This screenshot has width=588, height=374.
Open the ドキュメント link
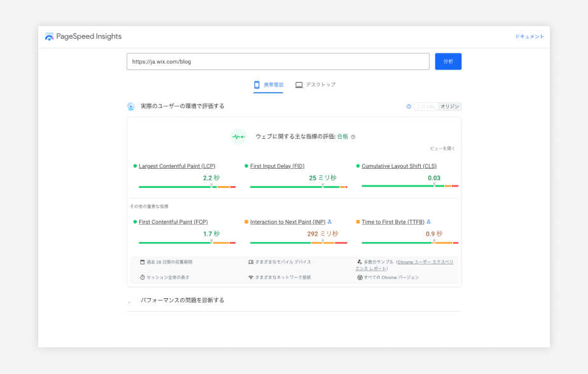(529, 36)
